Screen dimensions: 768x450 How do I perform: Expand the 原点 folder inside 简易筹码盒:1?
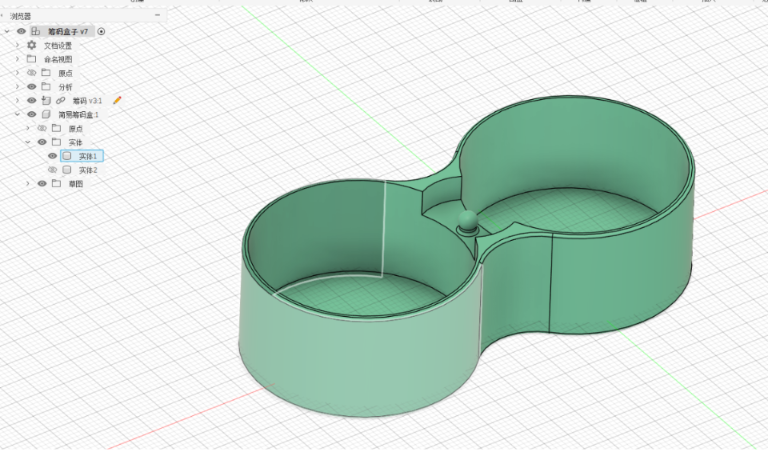pos(28,128)
